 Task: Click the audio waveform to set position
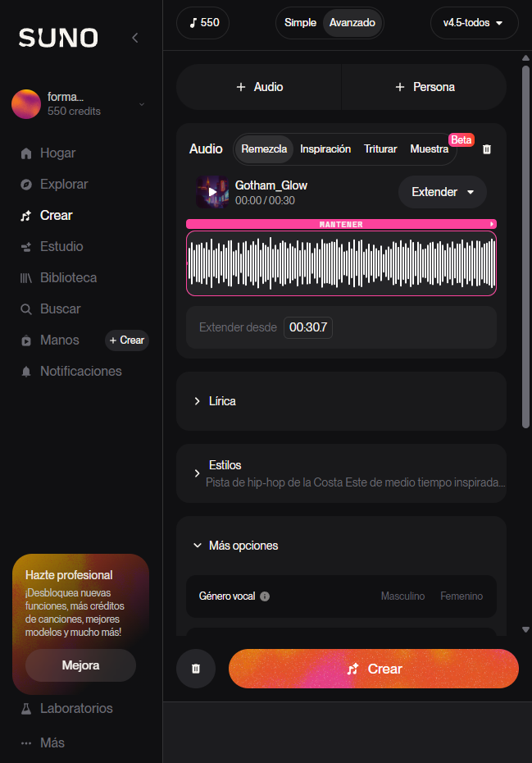tap(341, 263)
